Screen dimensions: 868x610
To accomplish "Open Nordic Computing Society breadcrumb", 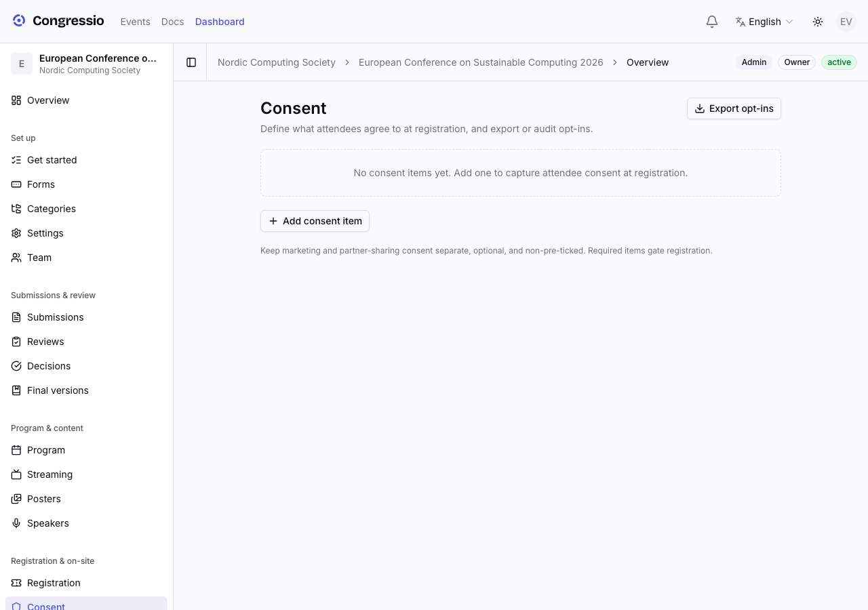I will [x=277, y=62].
